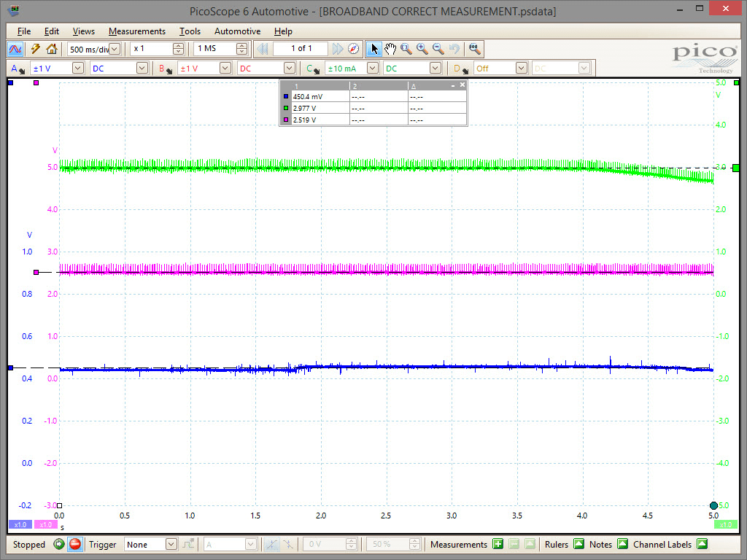Click the zoom out magnifier icon
Image resolution: width=747 pixels, height=560 pixels.
coord(438,49)
